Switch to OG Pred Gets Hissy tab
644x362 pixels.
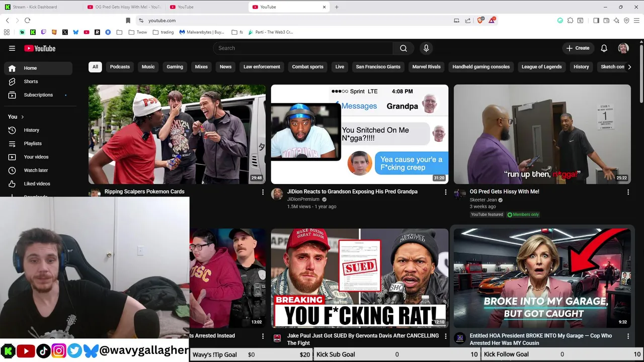(123, 7)
